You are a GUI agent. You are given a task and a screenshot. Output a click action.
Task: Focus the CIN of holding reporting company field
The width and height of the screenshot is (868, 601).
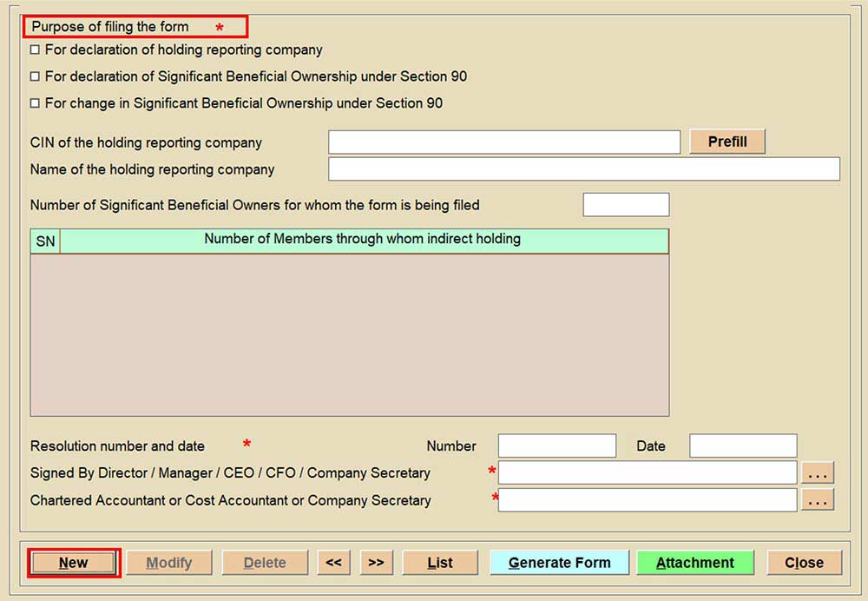503,142
